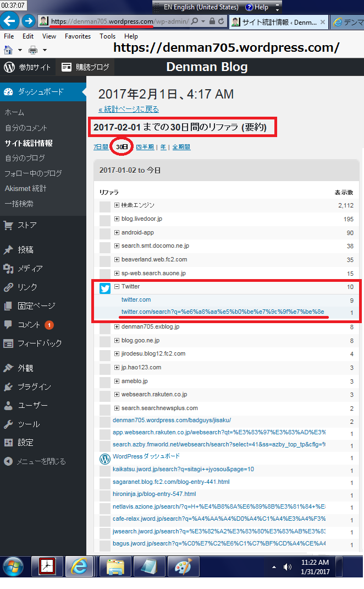This screenshot has height=589, width=364.
Task: Open the Tools menu
Action: point(107,36)
